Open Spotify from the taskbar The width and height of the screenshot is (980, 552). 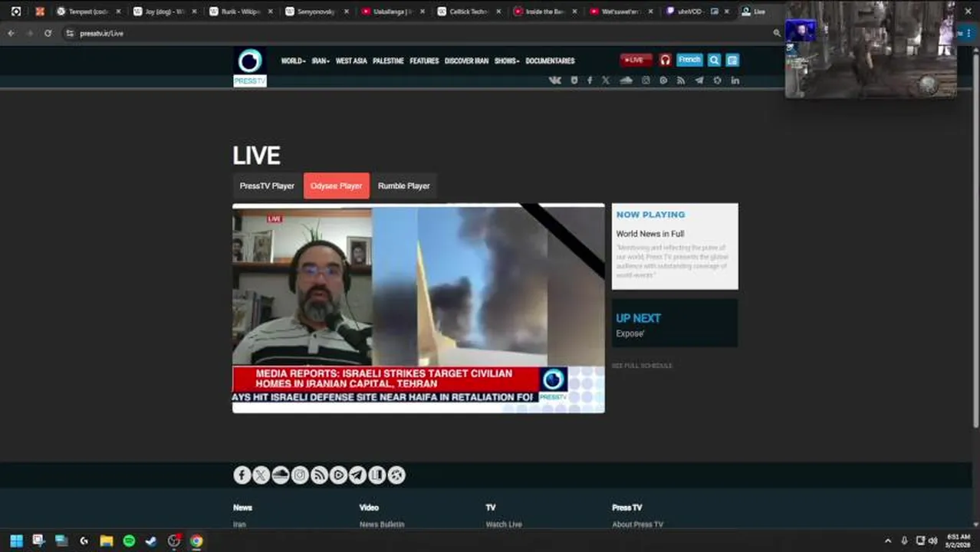(x=129, y=540)
